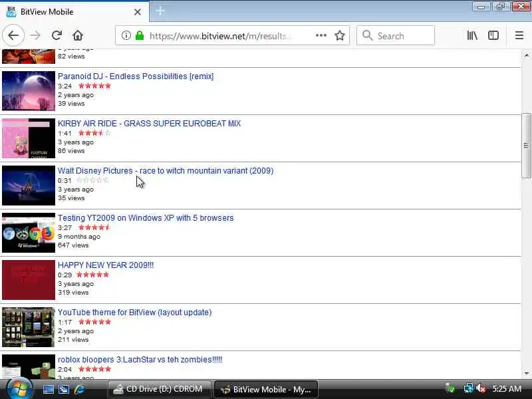
Task: Open HAPPY NEW YEAR 2009!!! video link
Action: click(106, 265)
